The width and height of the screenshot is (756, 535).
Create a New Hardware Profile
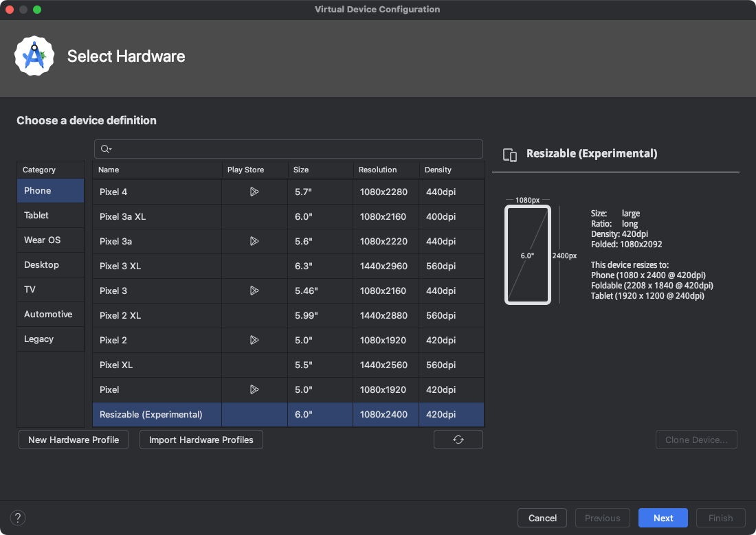coord(73,440)
